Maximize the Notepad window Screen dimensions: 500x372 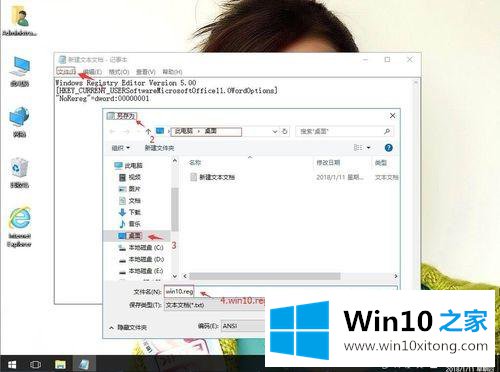pyautogui.click(x=387, y=60)
